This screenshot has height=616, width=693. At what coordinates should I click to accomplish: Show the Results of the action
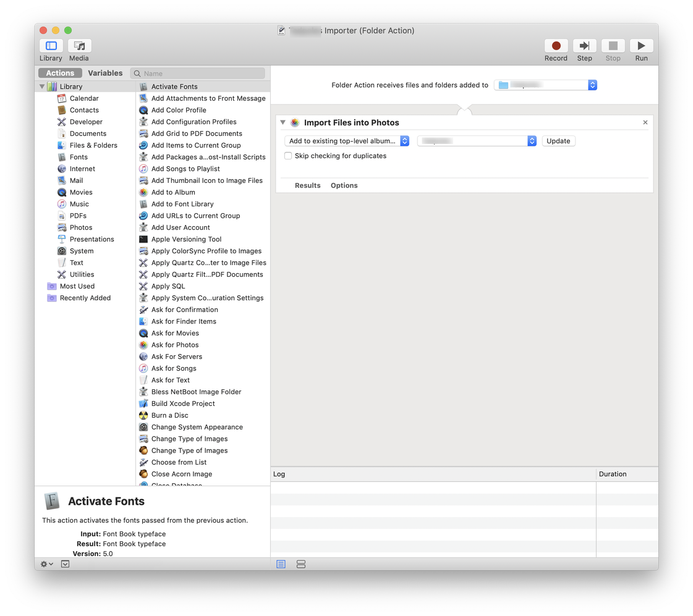coord(307,185)
